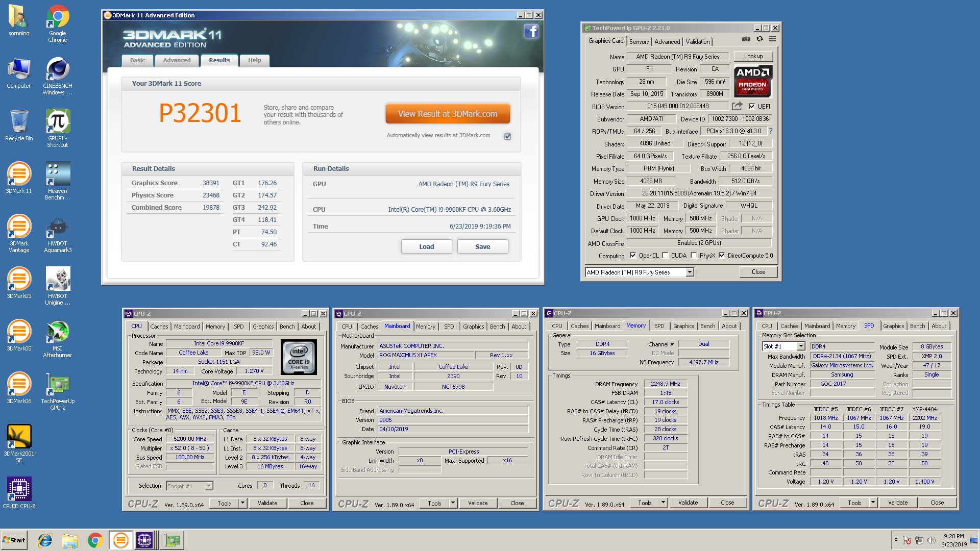
Task: Expand Tools dropdown arrow in Mainboard window
Action: [x=453, y=503]
